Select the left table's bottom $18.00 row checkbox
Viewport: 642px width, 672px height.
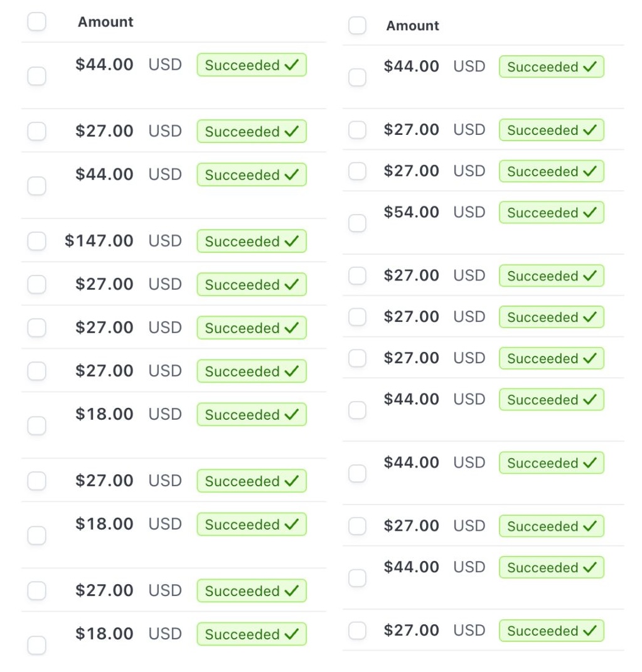tap(37, 645)
